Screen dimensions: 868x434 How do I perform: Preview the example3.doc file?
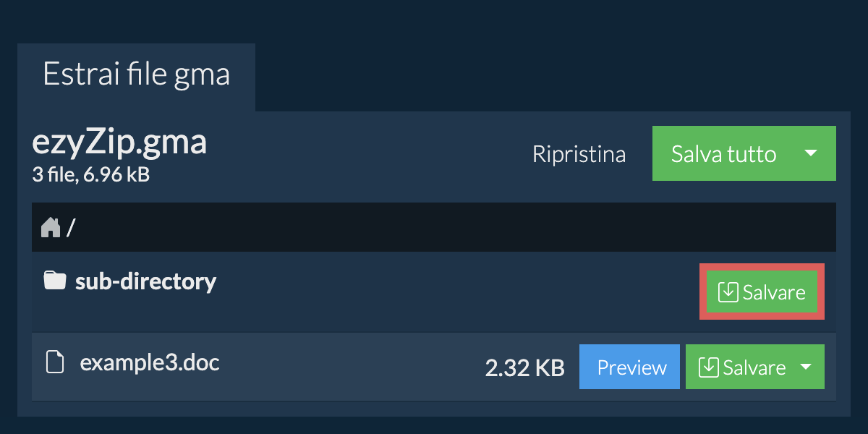pyautogui.click(x=631, y=367)
